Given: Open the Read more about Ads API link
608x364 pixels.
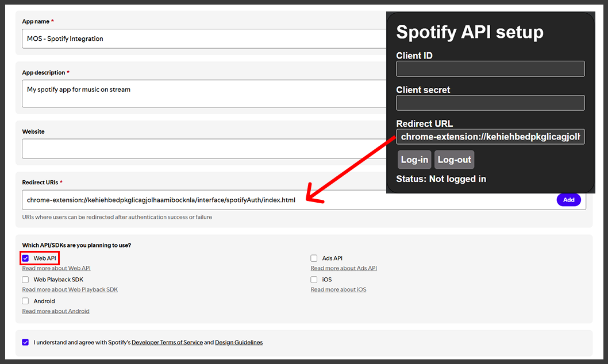Looking at the screenshot, I should click(x=344, y=268).
